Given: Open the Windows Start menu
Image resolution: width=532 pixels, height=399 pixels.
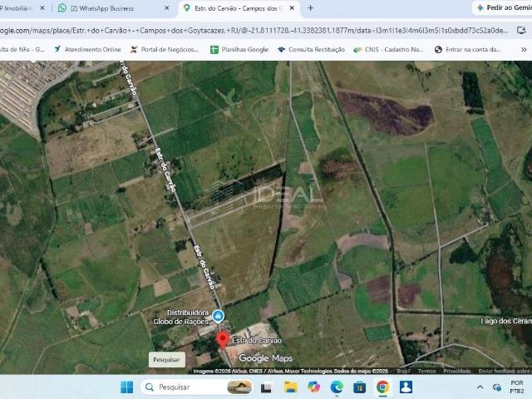Looking at the screenshot, I should pos(127,387).
